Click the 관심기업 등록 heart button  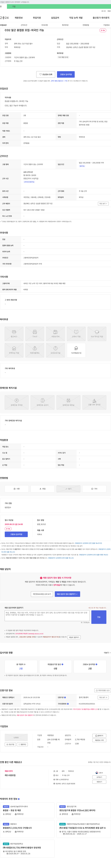point(46,74)
